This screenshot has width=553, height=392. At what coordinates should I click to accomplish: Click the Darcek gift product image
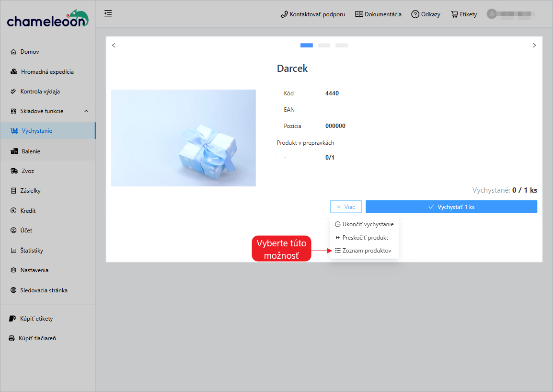tap(183, 138)
